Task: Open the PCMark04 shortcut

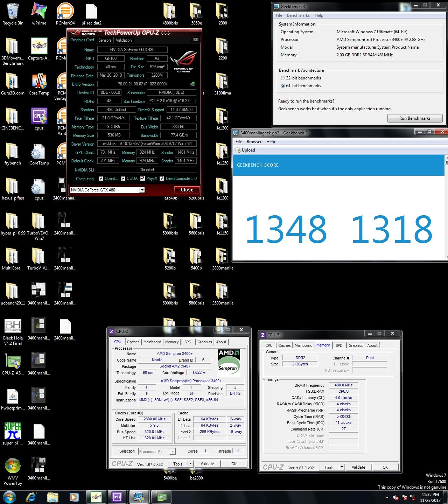Action: click(x=65, y=14)
